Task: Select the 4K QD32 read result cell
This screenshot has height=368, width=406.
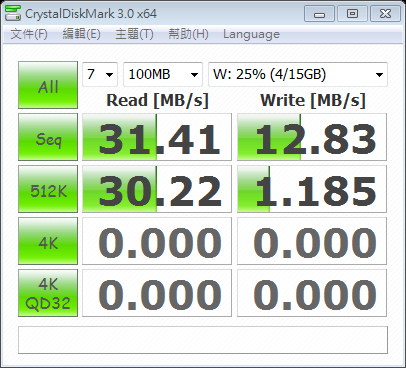Action: [157, 293]
